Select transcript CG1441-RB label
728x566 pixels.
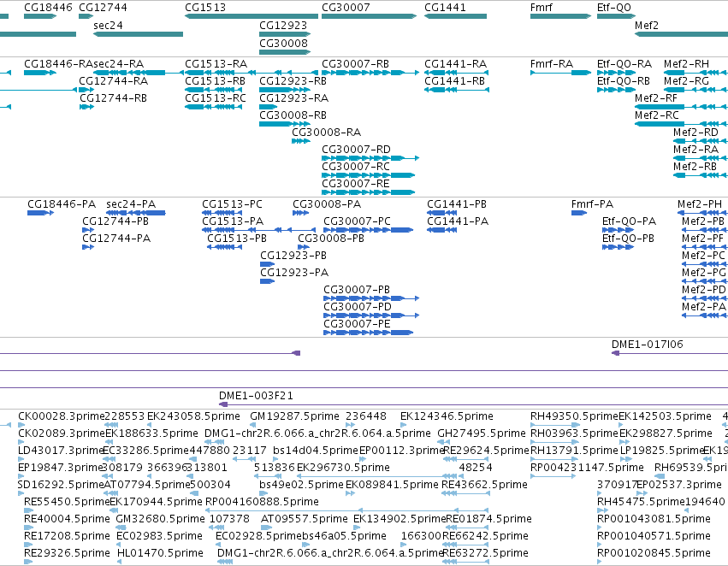point(455,81)
